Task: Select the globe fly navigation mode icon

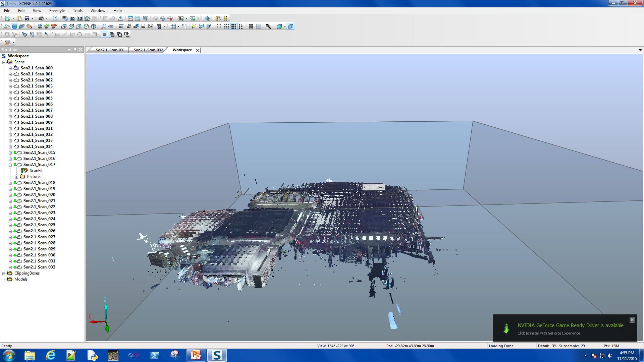Action: point(14,26)
